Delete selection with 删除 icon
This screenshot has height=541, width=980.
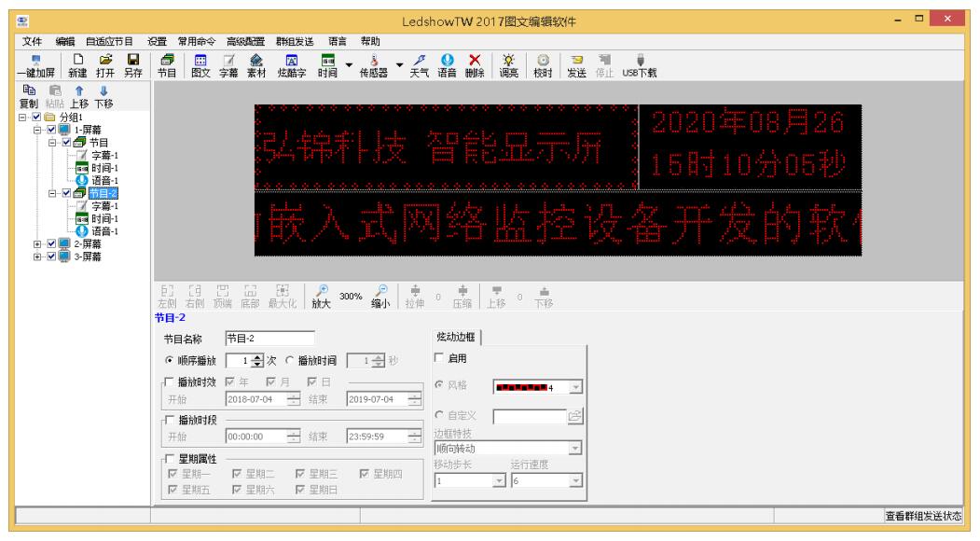tap(475, 65)
